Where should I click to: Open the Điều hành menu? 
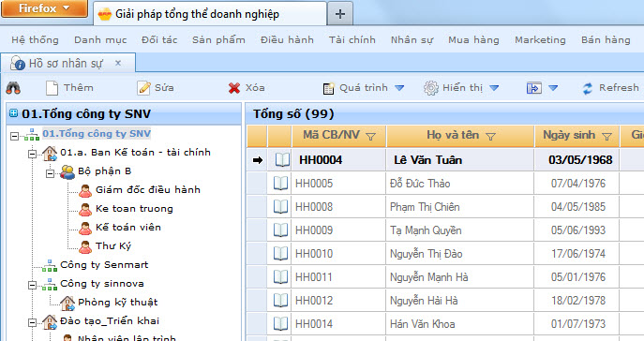click(287, 39)
